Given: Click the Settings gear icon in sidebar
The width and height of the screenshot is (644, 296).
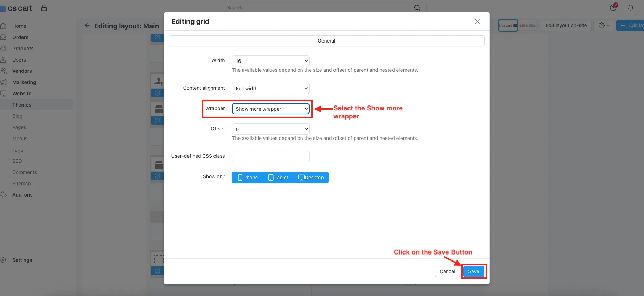Looking at the screenshot, I should [x=3, y=260].
